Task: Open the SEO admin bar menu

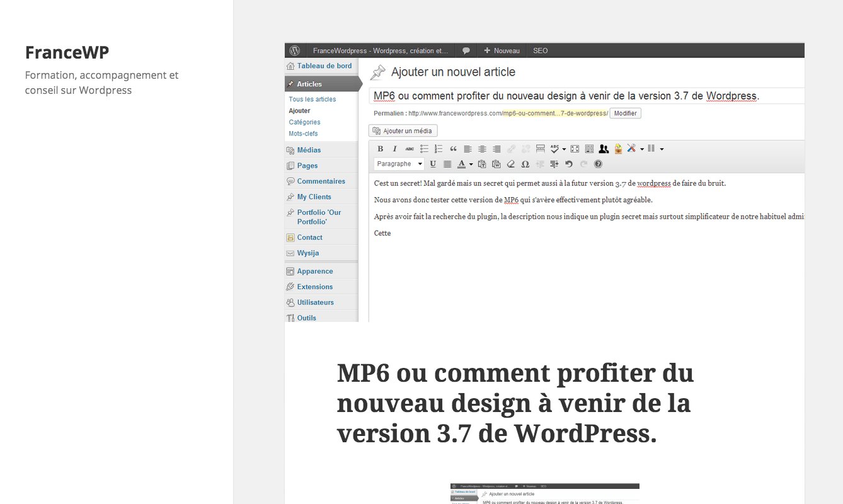Action: (x=541, y=50)
